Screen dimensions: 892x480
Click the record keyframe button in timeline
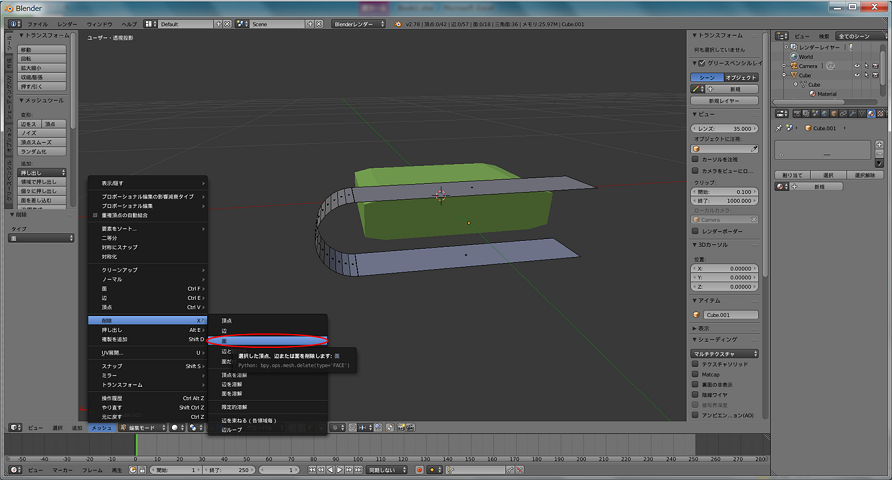419,469
